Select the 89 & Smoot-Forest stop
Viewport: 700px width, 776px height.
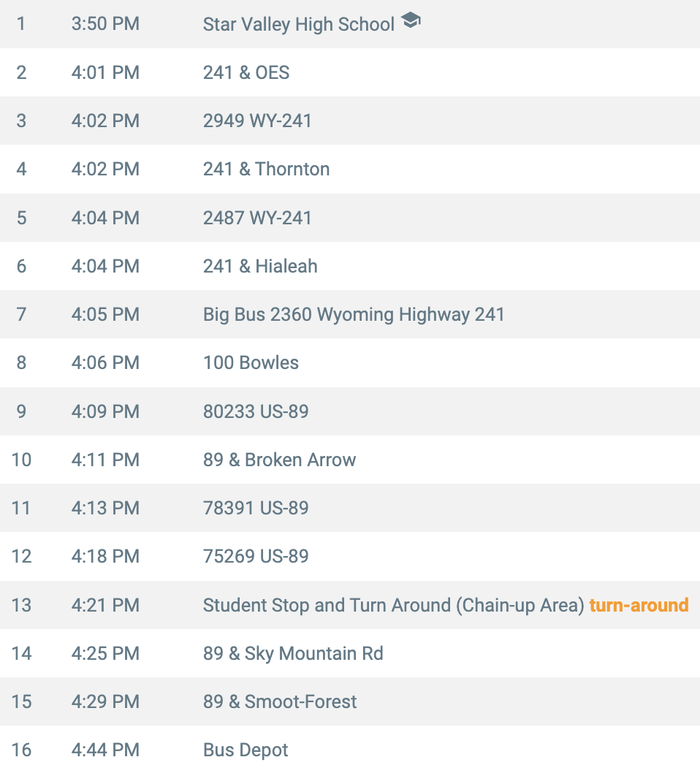(280, 701)
